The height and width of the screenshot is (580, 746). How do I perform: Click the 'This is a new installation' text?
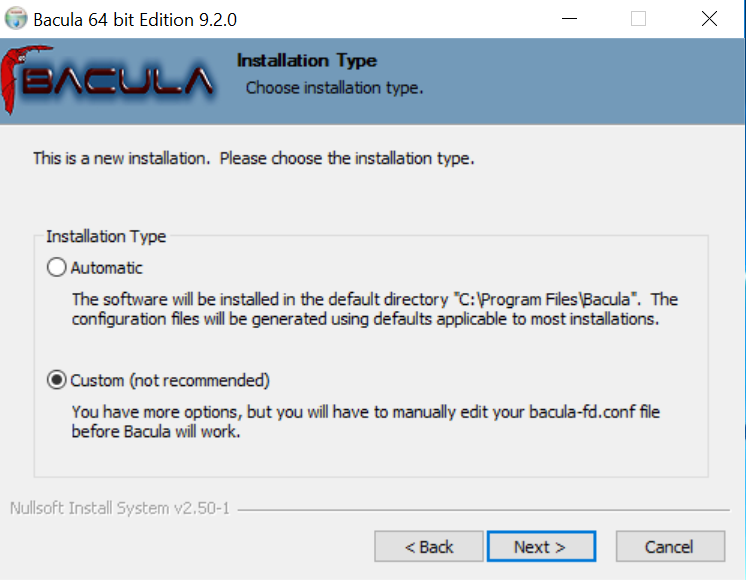[x=254, y=158]
